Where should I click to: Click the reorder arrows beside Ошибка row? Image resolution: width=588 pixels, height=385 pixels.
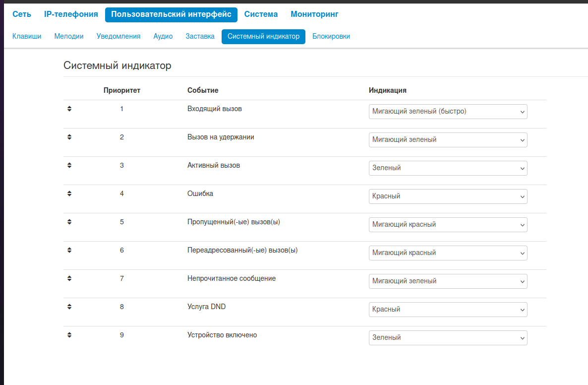point(69,193)
